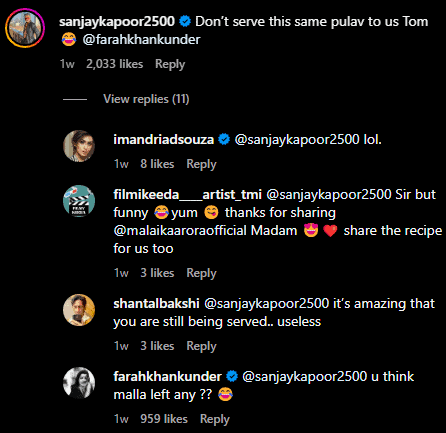This screenshot has width=446, height=433.
Task: Reply to farahkhankunder's malla comment
Action: coord(215,419)
